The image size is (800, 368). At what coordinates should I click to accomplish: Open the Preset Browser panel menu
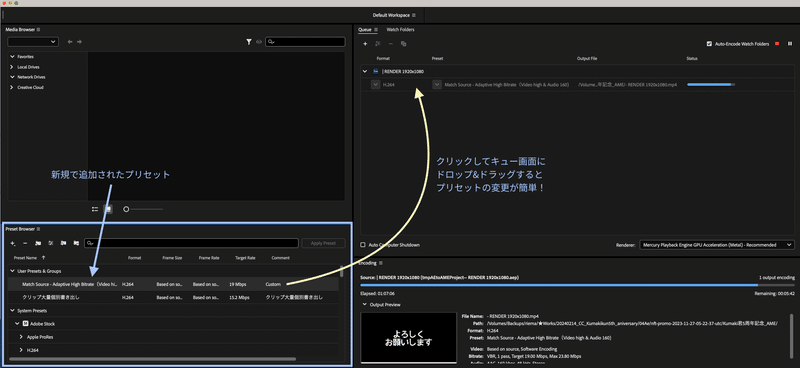38,229
